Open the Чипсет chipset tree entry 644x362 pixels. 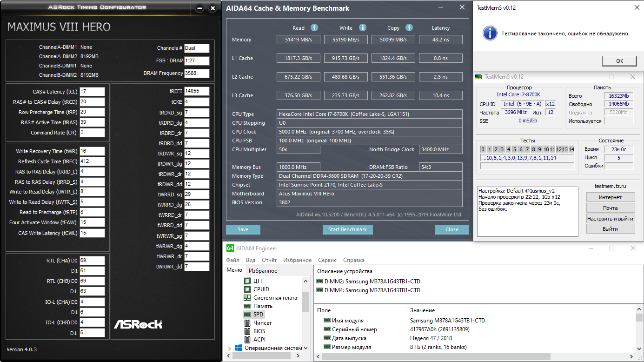[258, 323]
